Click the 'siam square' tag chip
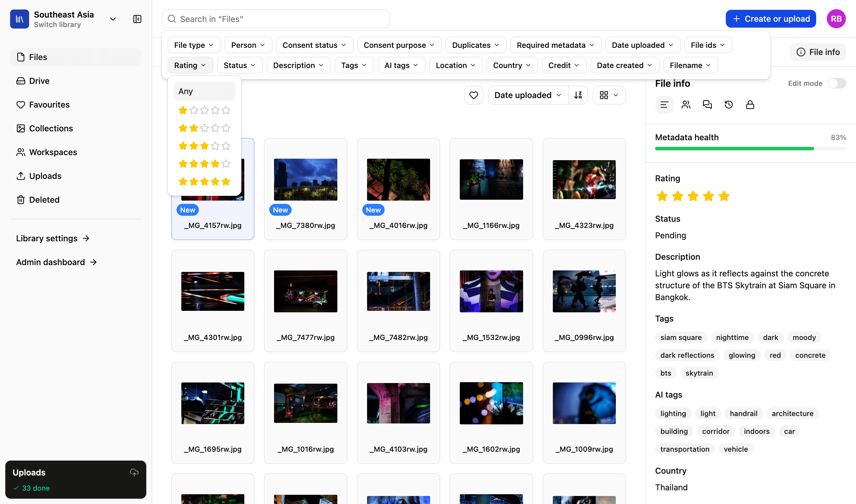 [x=681, y=338]
